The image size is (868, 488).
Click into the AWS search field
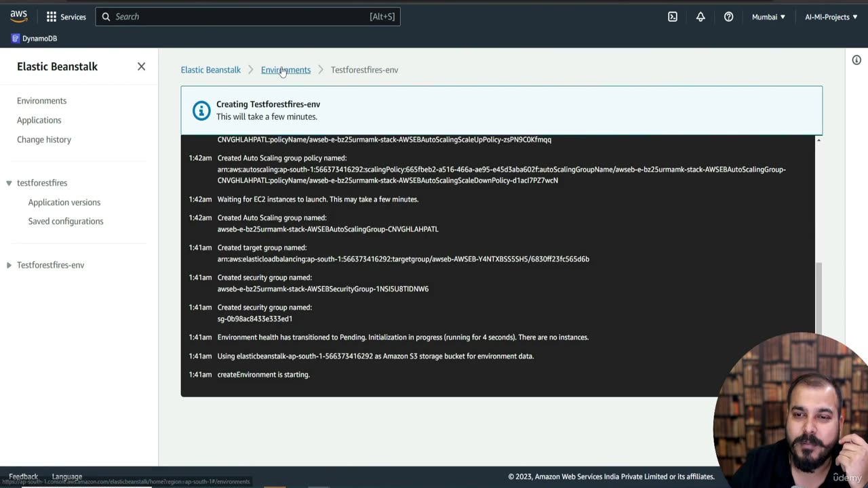click(x=248, y=16)
